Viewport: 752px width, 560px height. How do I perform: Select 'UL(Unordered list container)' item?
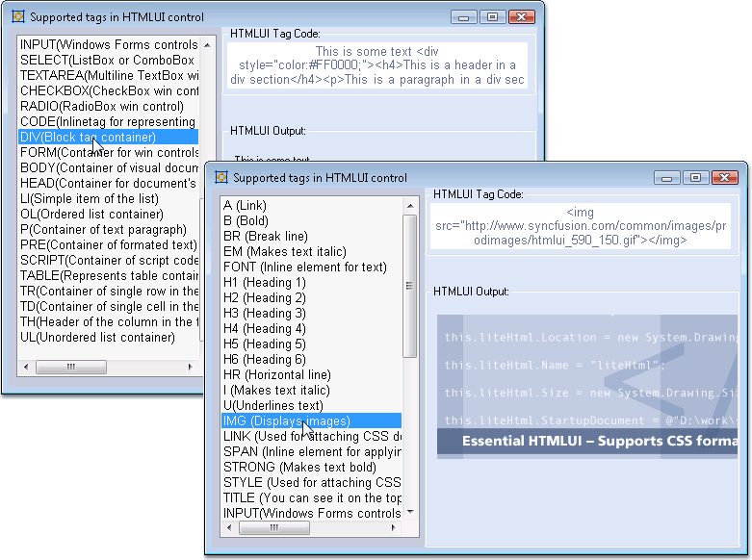point(109,336)
